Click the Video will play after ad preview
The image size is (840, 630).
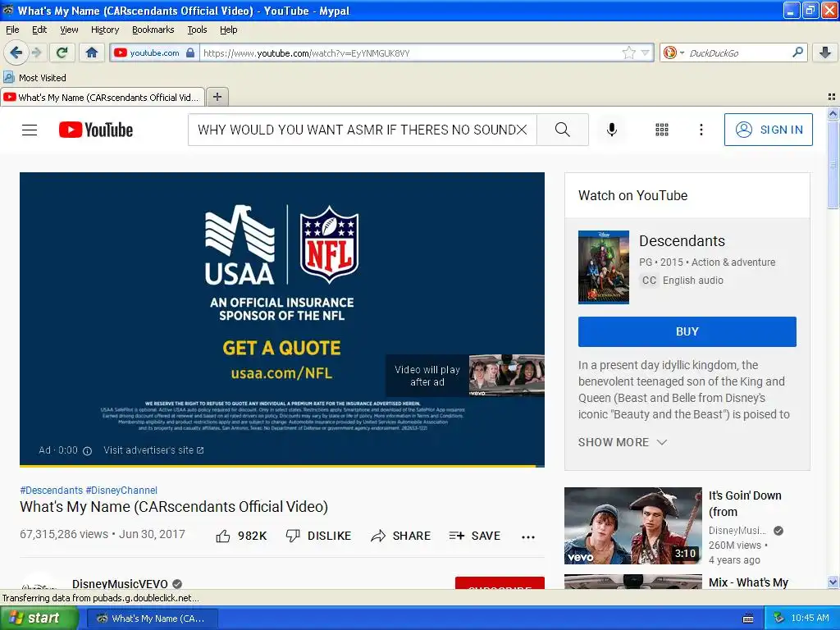[465, 376]
